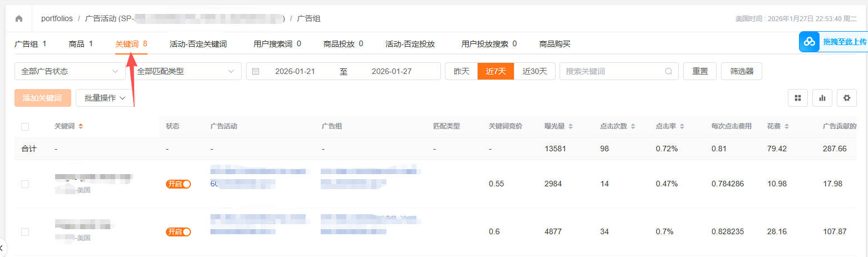Expand the 全部广告状态 dropdown

point(70,72)
